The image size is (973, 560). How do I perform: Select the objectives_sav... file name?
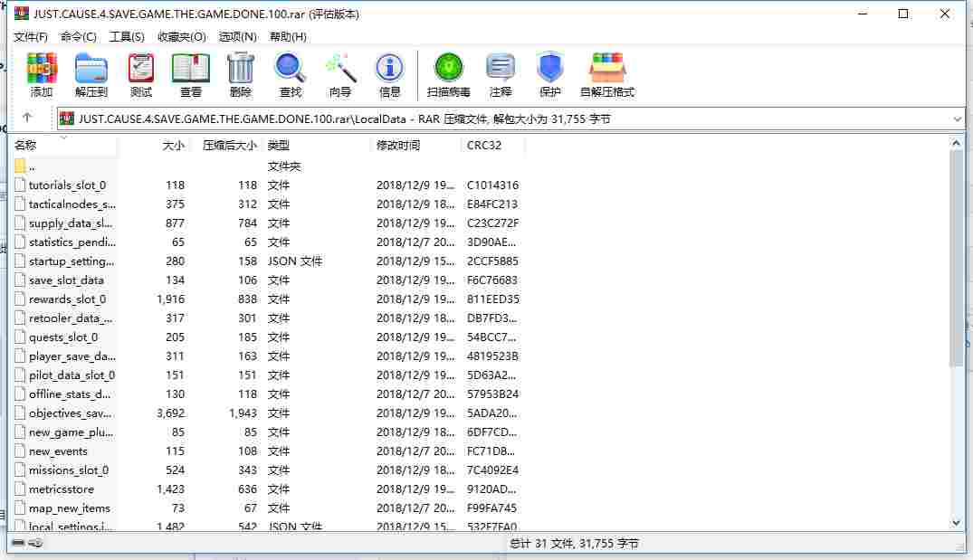tap(70, 413)
